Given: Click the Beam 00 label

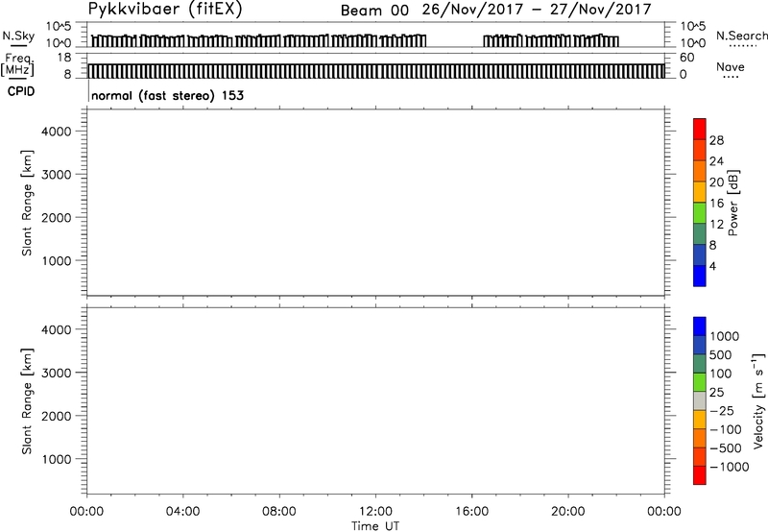Looking at the screenshot, I should [374, 11].
